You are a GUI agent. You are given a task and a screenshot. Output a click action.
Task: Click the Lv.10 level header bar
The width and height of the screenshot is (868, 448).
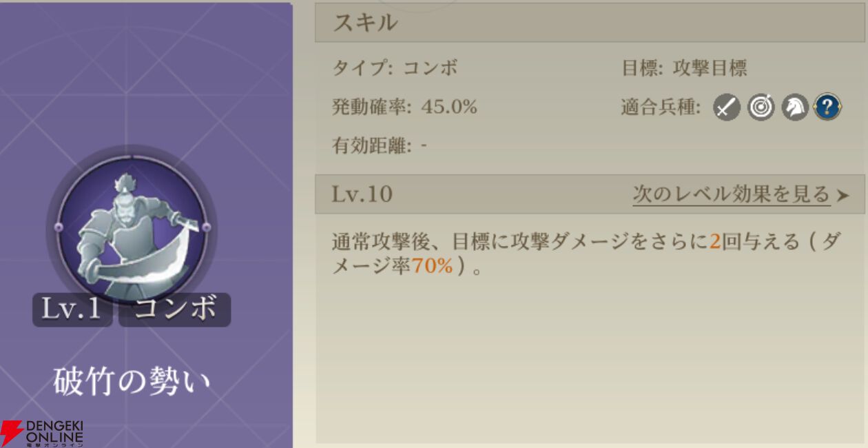[591, 194]
